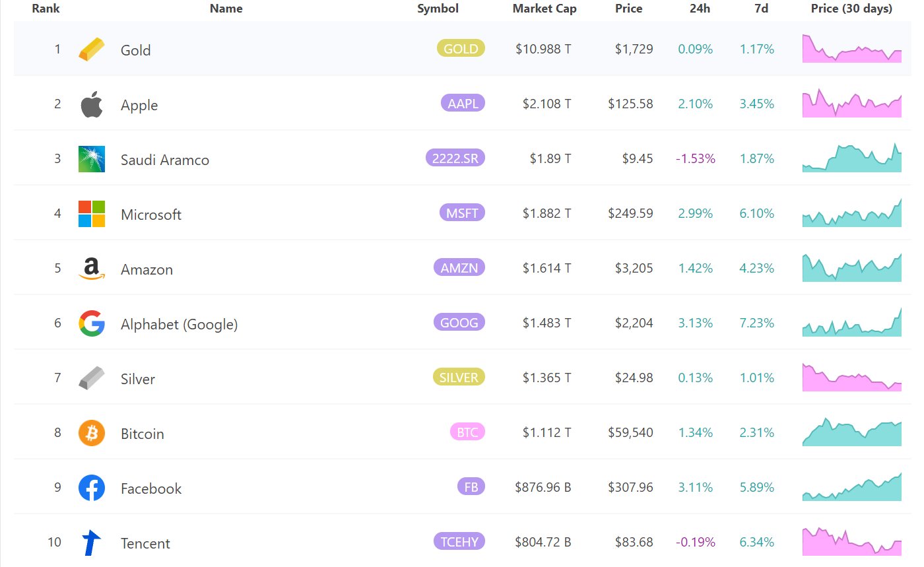Open Apple's 30-day price chart
Viewport: 924px width, 567px height.
tap(852, 103)
